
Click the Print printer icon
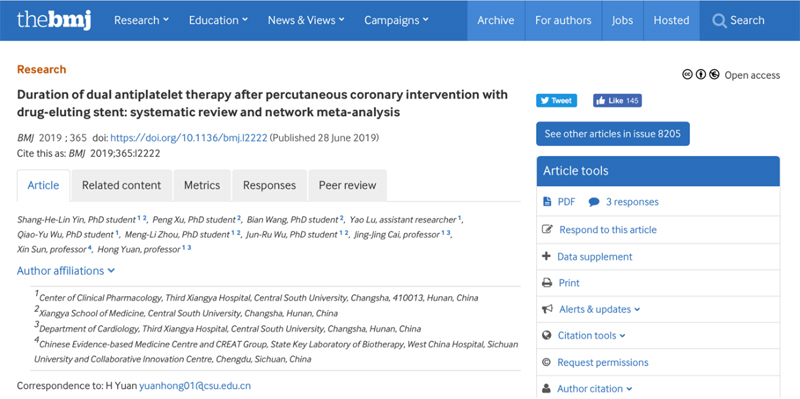point(547,283)
